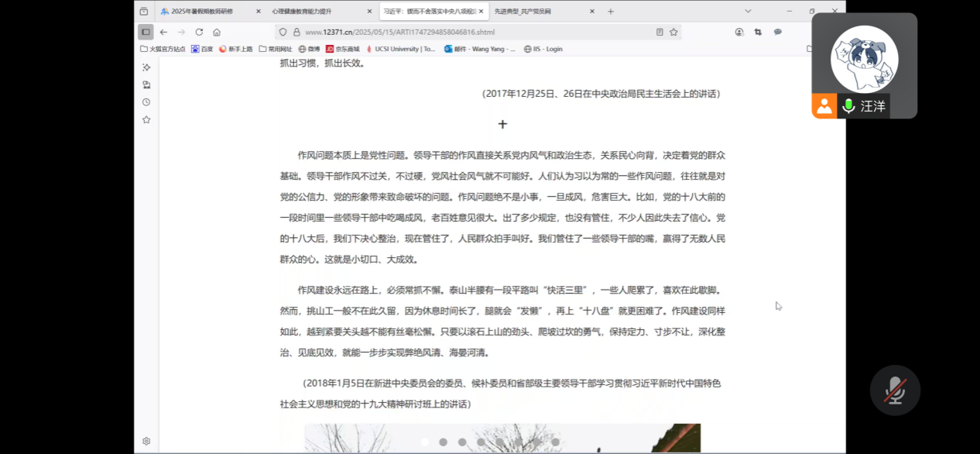The image size is (980, 454).
Task: Click the address bar URL field
Action: click(x=464, y=32)
